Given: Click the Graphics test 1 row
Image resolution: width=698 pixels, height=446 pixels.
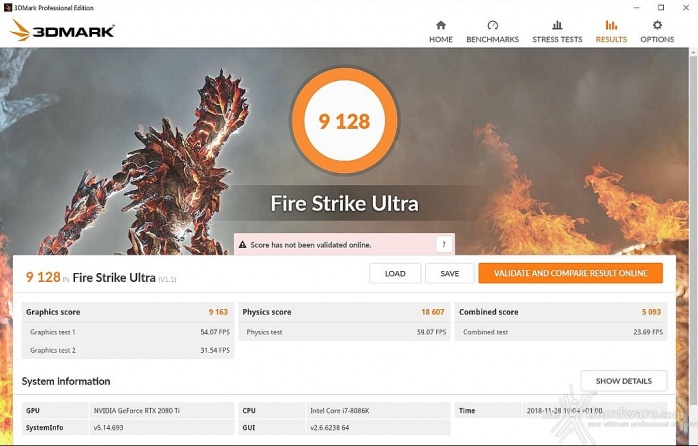Looking at the screenshot, I should 128,332.
